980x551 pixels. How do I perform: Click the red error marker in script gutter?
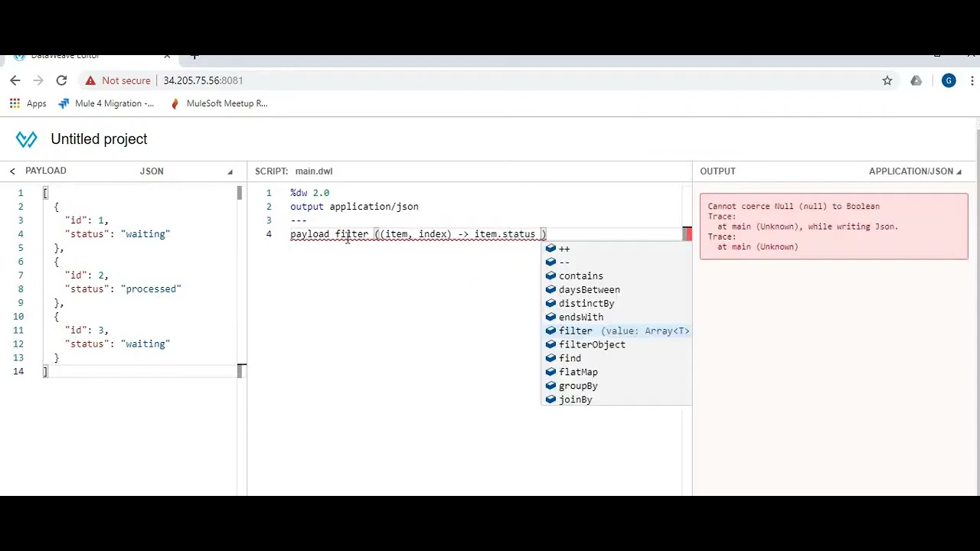(x=687, y=234)
